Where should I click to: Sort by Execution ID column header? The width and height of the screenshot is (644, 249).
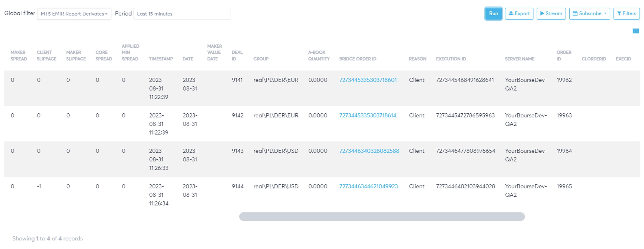451,59
